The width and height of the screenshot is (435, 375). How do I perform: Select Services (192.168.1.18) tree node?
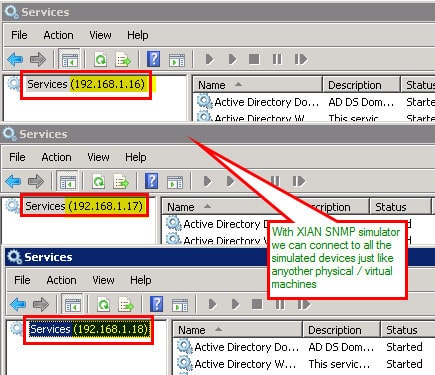pos(89,329)
